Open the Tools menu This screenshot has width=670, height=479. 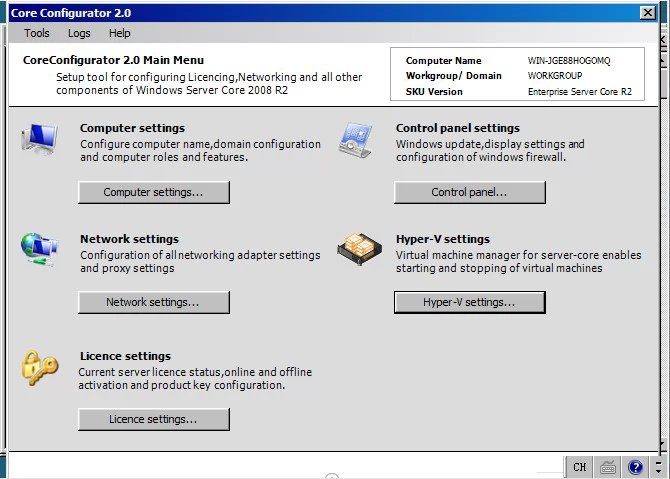click(36, 33)
